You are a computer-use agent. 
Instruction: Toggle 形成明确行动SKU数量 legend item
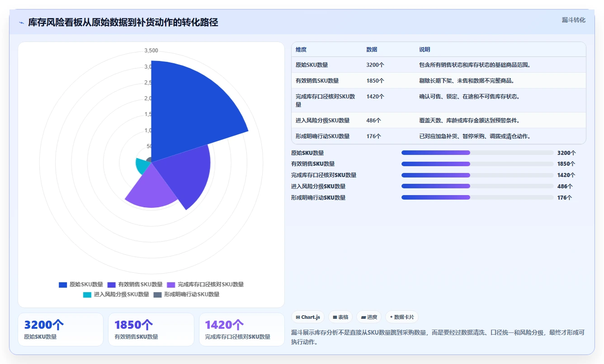click(186, 294)
